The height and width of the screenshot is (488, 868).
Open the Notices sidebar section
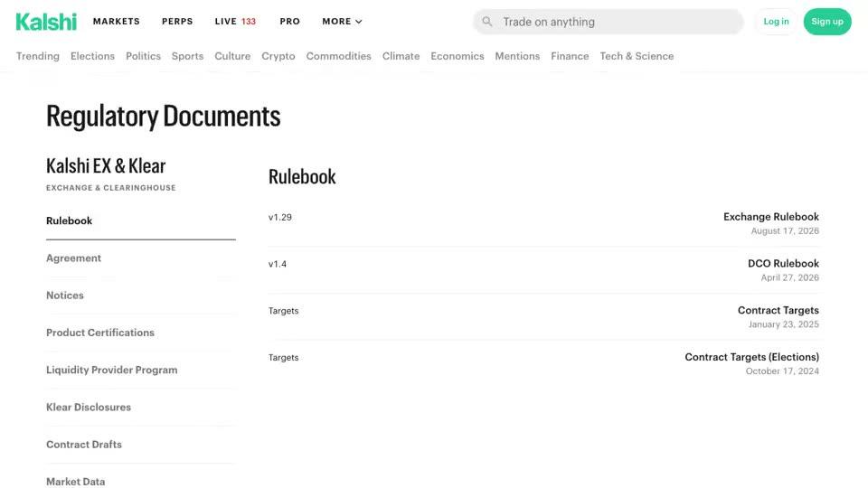click(x=141, y=296)
